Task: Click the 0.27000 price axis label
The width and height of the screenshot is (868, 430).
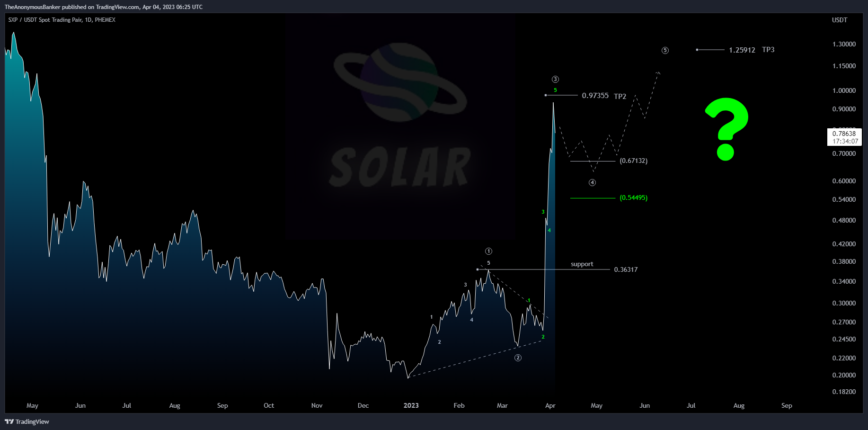Action: click(x=844, y=322)
